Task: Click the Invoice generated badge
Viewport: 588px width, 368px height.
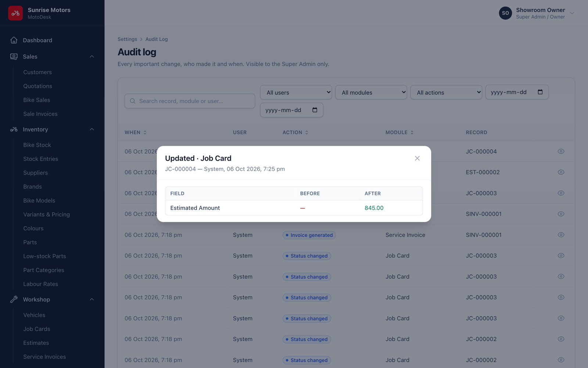Action: pos(309,235)
